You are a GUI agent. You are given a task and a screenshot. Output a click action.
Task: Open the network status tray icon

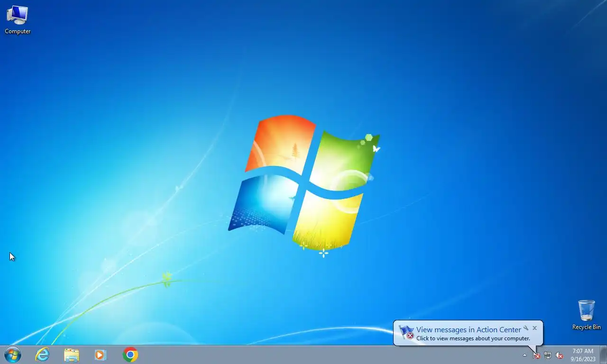pyautogui.click(x=548, y=355)
